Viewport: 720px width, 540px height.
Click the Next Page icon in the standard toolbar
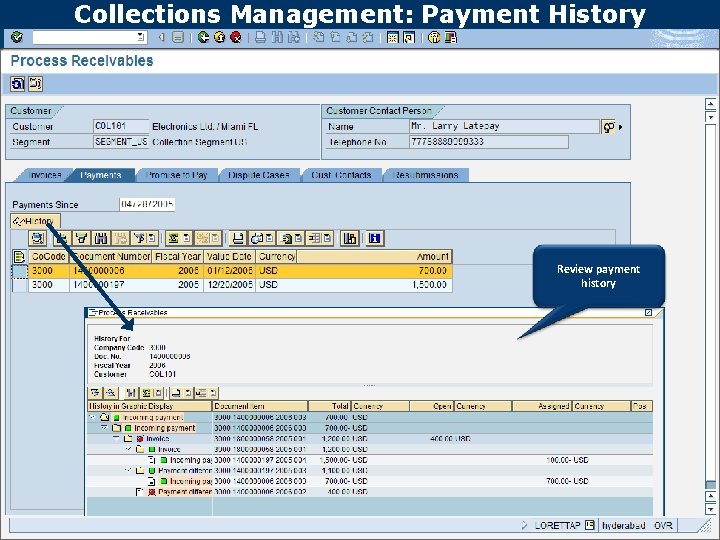tap(351, 38)
